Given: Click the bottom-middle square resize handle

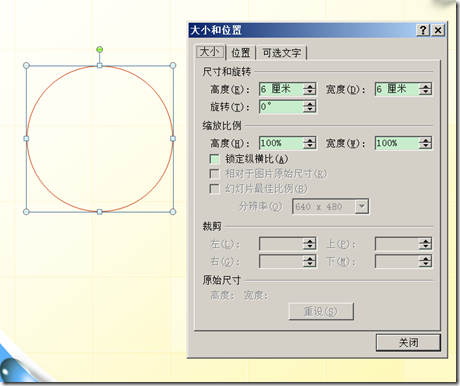Looking at the screenshot, I should coord(99,212).
